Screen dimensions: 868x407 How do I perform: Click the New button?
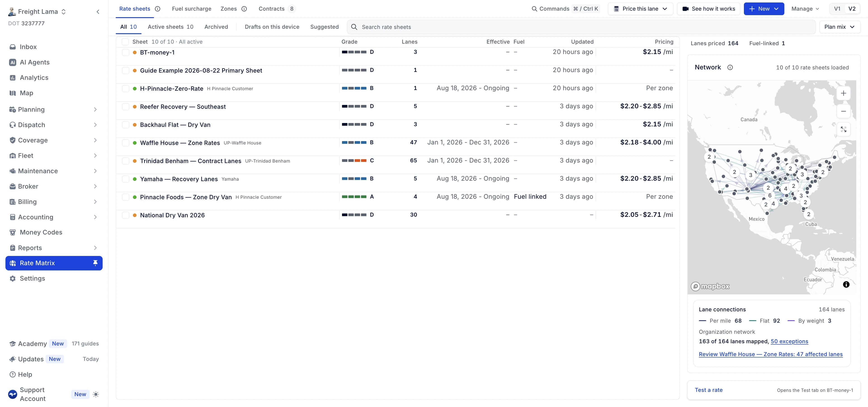coord(764,9)
